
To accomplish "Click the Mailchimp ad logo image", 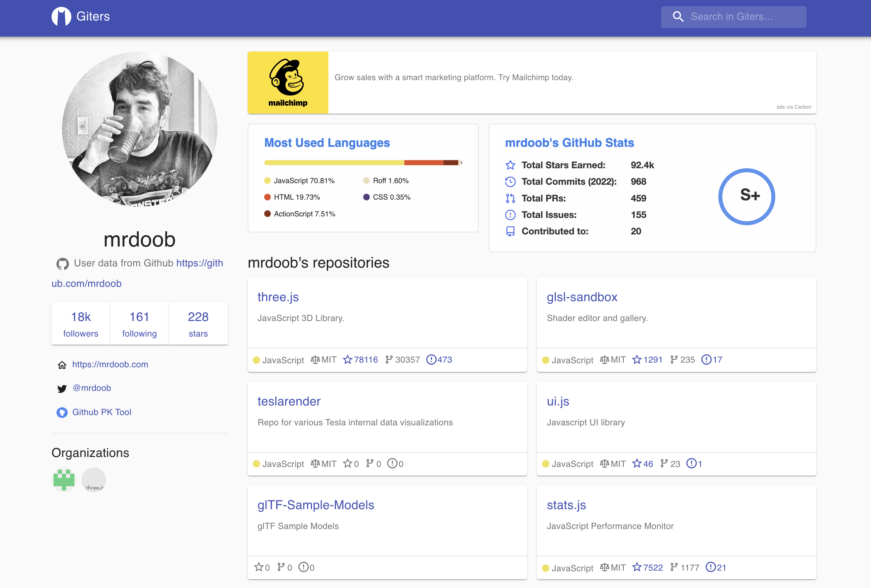I will coord(288,83).
